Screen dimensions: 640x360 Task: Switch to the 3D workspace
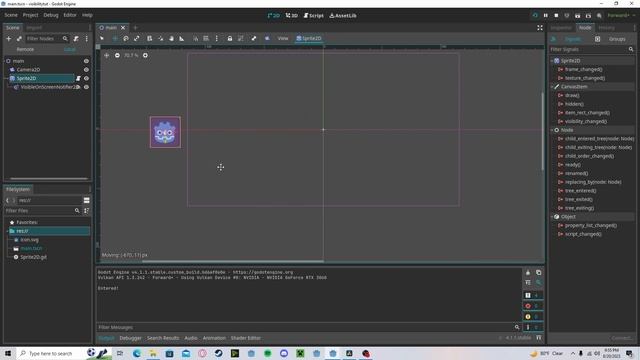[291, 16]
